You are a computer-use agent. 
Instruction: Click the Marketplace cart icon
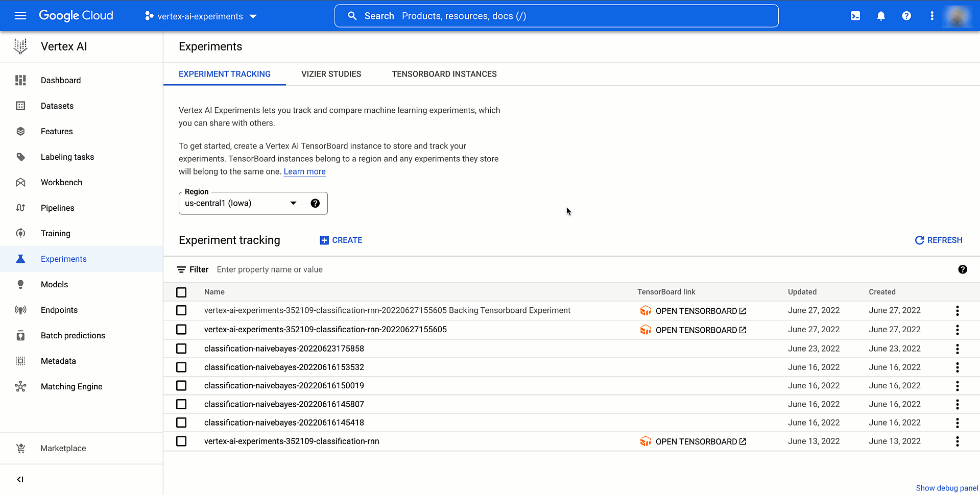[20, 448]
